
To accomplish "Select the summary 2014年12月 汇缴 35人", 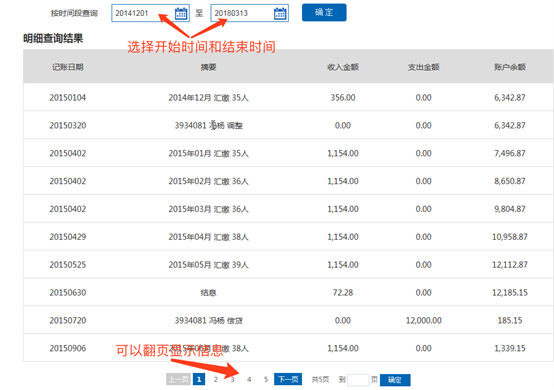I will tap(208, 98).
